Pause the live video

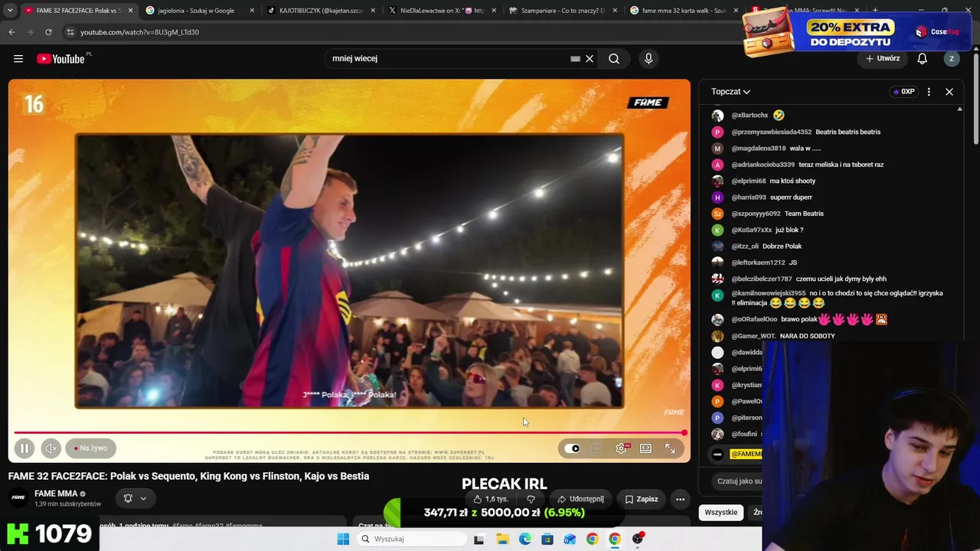pos(24,448)
